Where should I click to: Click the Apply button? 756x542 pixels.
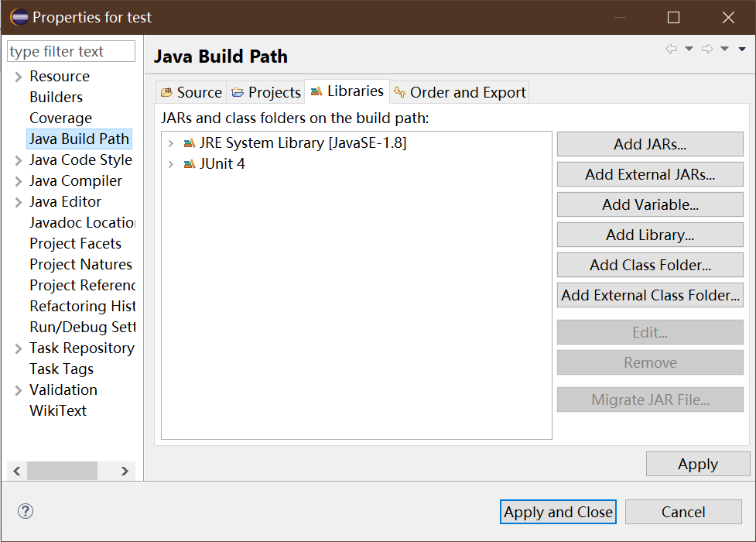click(698, 464)
